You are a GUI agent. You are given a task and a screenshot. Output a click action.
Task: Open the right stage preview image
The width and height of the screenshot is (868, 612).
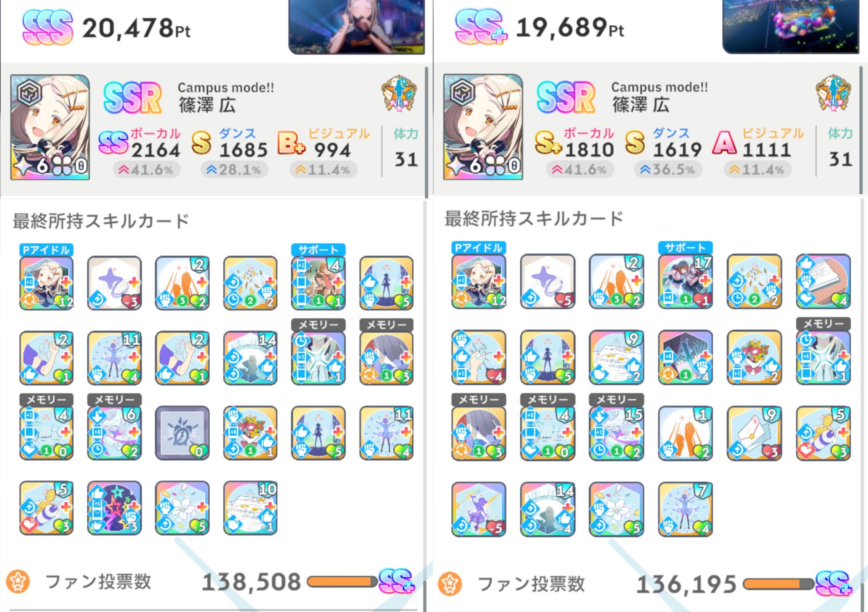(x=791, y=26)
